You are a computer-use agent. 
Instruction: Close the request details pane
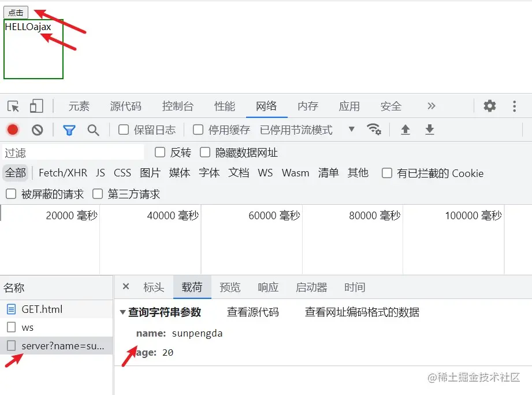point(126,286)
